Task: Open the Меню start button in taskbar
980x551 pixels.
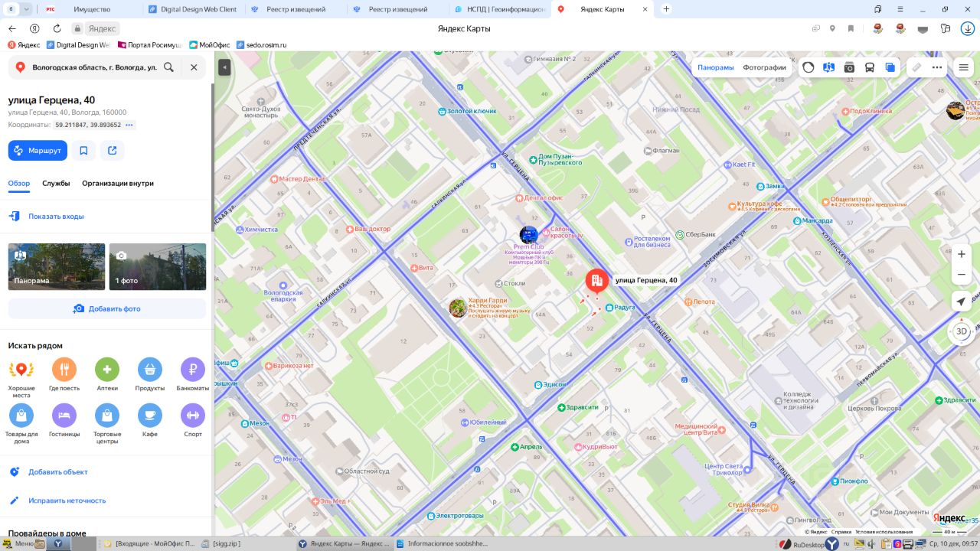Action: tap(18, 544)
